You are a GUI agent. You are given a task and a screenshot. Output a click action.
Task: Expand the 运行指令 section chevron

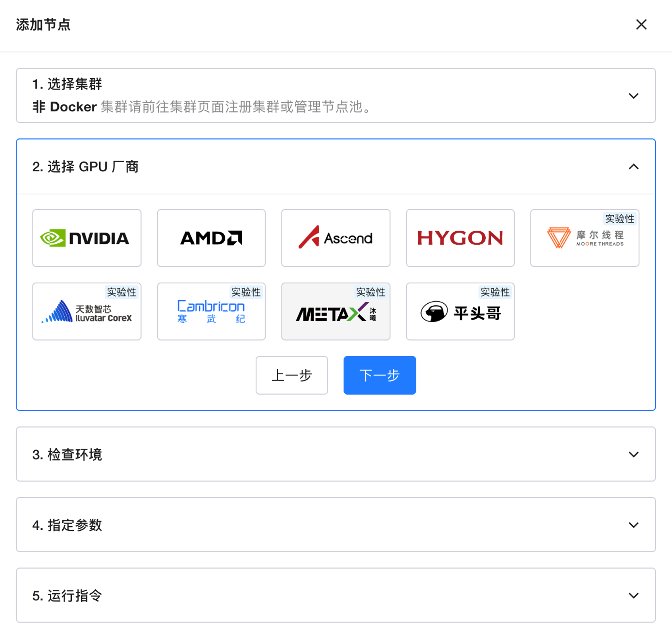tap(633, 595)
